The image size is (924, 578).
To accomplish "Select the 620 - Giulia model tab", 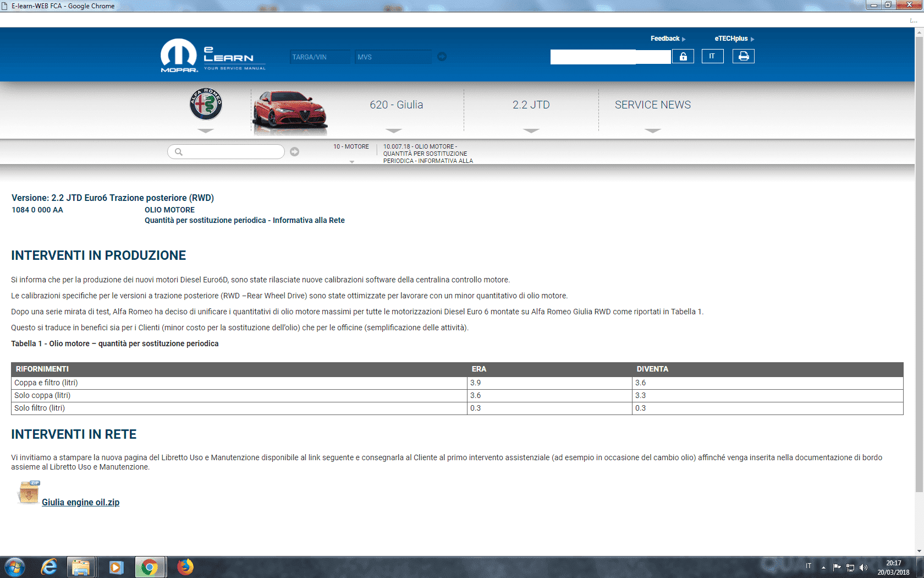I will pyautogui.click(x=397, y=105).
